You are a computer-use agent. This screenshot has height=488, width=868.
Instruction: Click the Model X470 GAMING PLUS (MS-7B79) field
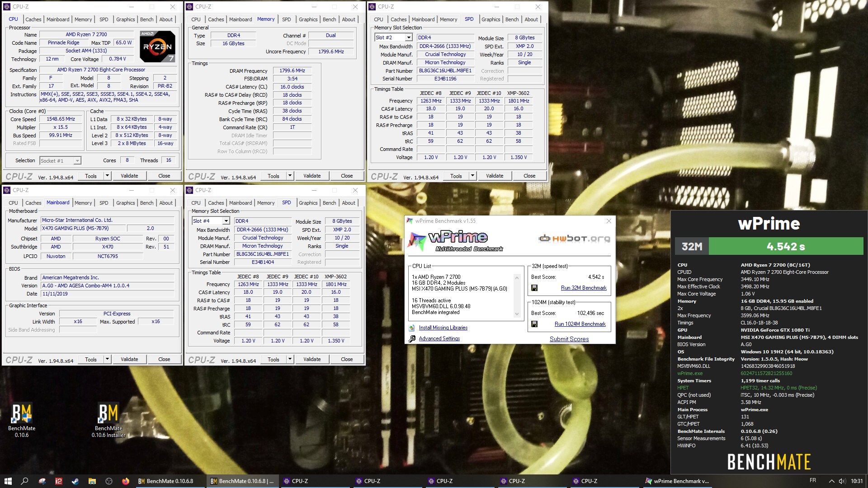(x=82, y=228)
